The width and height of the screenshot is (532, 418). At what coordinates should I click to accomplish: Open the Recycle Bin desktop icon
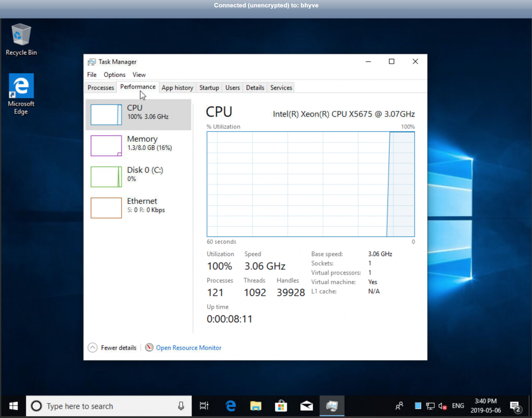tap(21, 39)
